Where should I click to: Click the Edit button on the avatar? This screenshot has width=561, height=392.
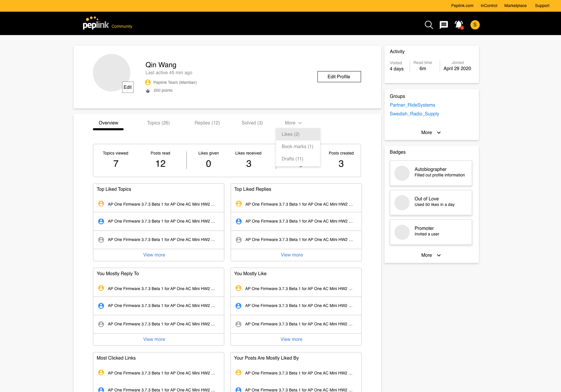coord(128,87)
